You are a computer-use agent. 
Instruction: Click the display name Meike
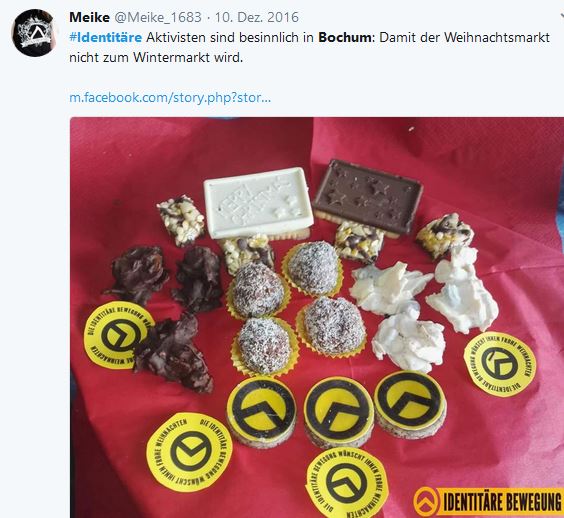tap(89, 17)
